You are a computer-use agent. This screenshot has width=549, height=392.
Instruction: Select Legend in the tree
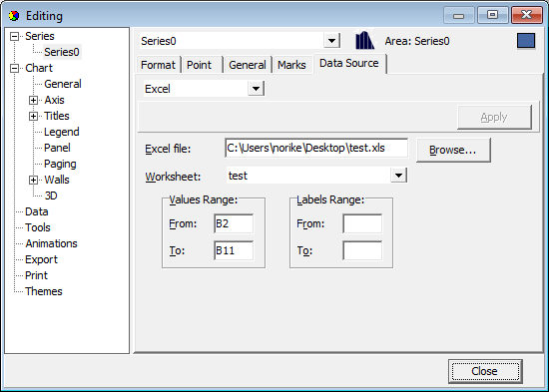tap(62, 132)
